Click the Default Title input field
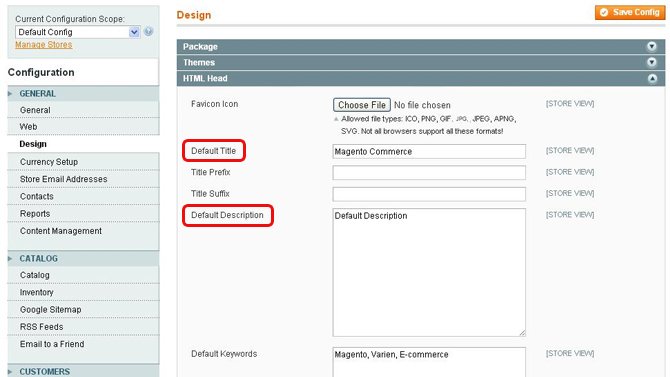 (429, 151)
